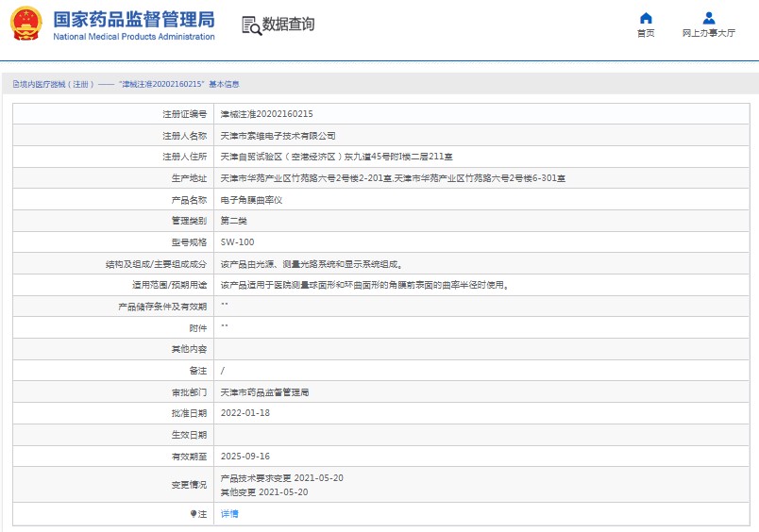This screenshot has height=532, width=759.
Task: Click the 网上办事大厅 person icon
Action: pos(709,18)
